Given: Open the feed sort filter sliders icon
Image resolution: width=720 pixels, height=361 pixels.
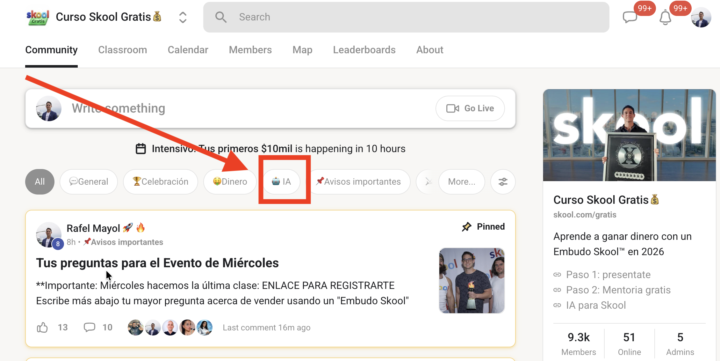Looking at the screenshot, I should 503,181.
